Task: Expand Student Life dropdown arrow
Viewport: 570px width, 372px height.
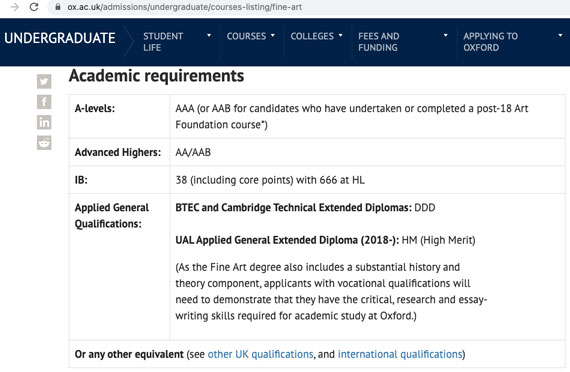Action: tap(209, 35)
